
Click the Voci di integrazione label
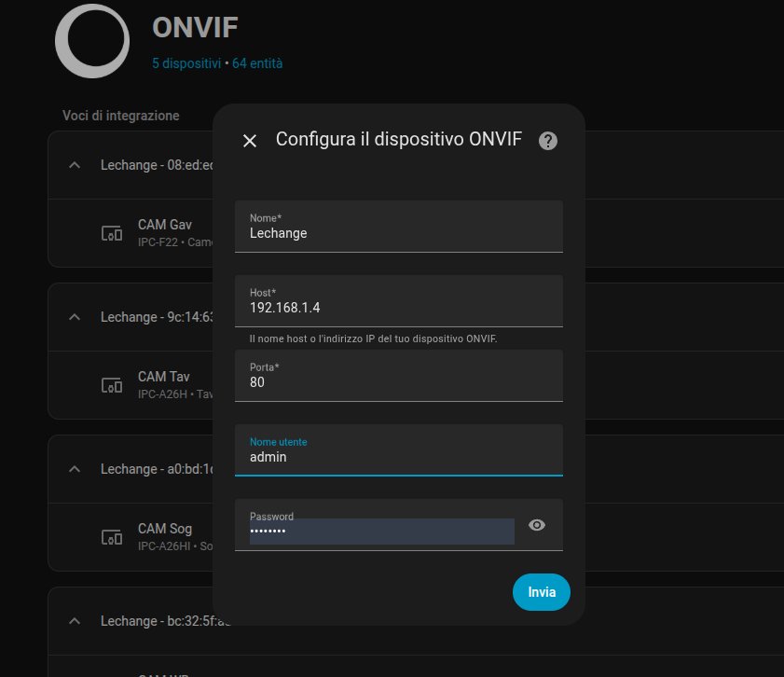pyautogui.click(x=120, y=116)
